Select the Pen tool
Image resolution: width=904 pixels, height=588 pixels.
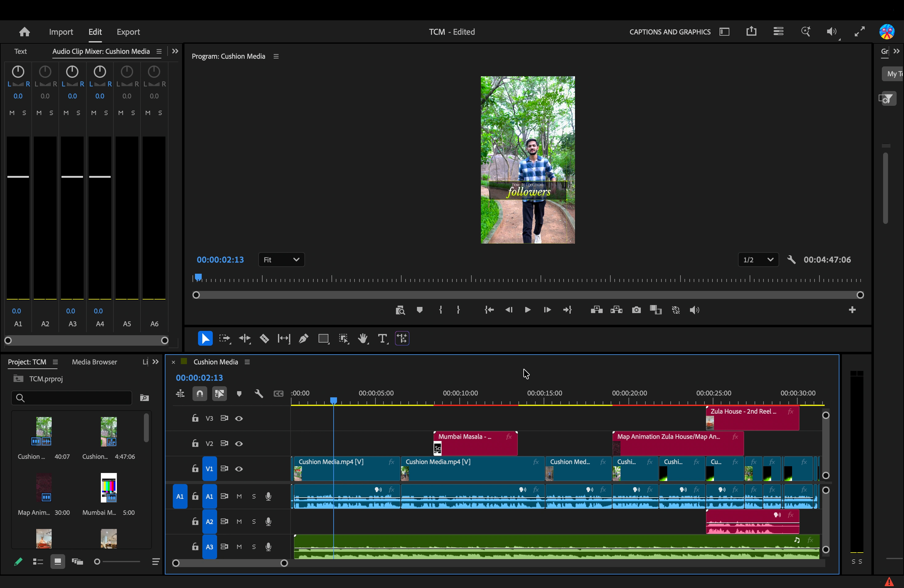click(303, 339)
